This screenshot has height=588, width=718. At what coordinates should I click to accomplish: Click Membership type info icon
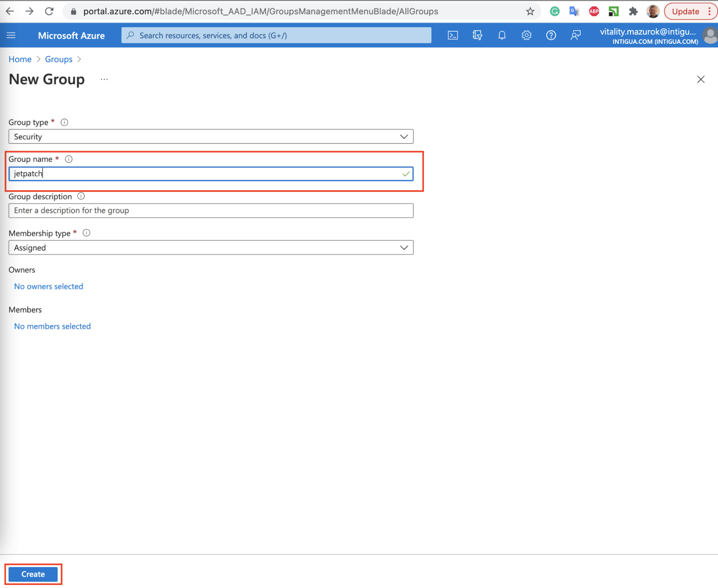(x=86, y=233)
